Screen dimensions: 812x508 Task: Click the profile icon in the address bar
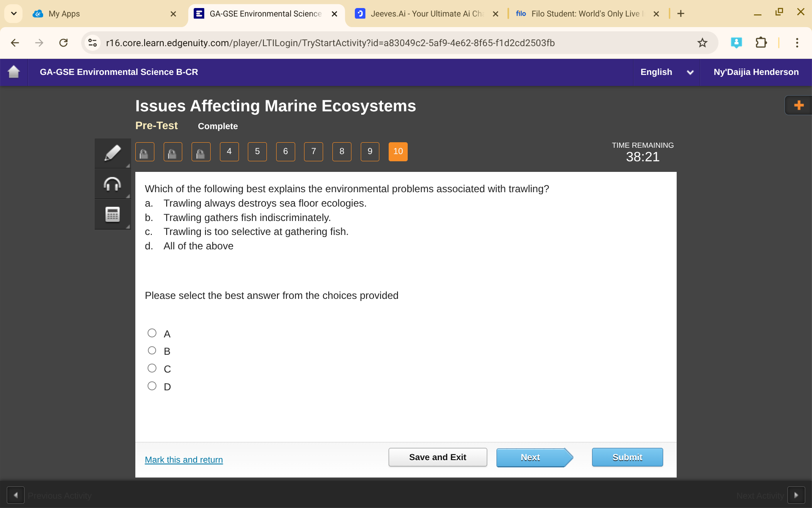(x=737, y=42)
